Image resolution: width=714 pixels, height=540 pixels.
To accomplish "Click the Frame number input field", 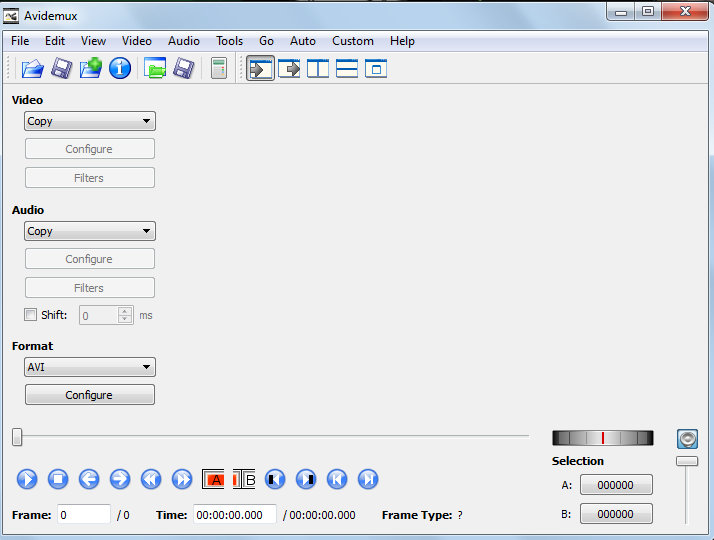I will click(x=84, y=515).
